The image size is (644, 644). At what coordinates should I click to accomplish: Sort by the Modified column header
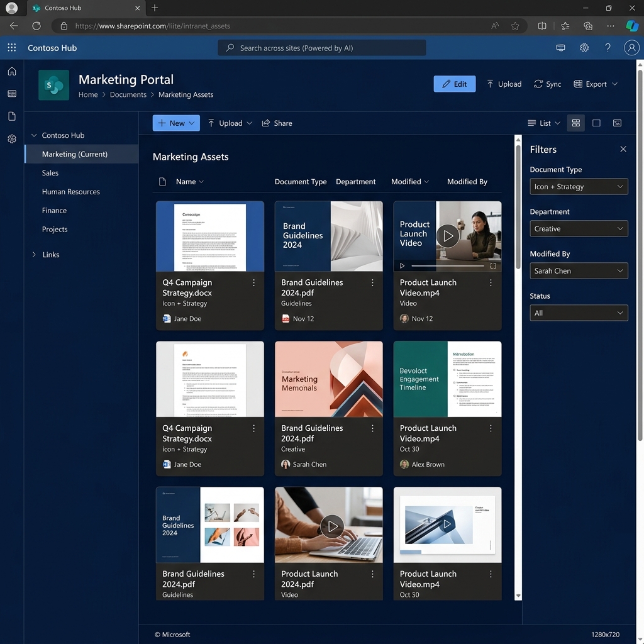coord(409,182)
